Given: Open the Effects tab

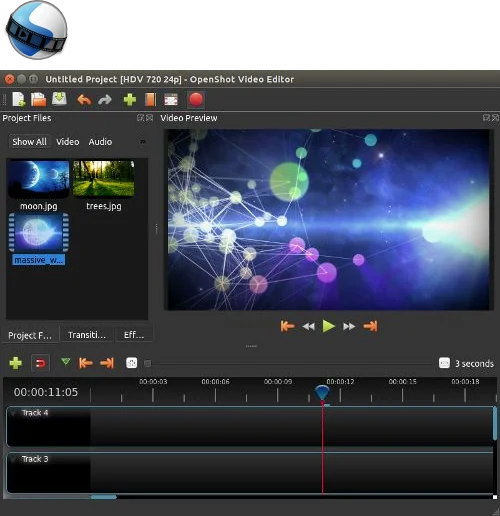Looking at the screenshot, I should (x=134, y=335).
